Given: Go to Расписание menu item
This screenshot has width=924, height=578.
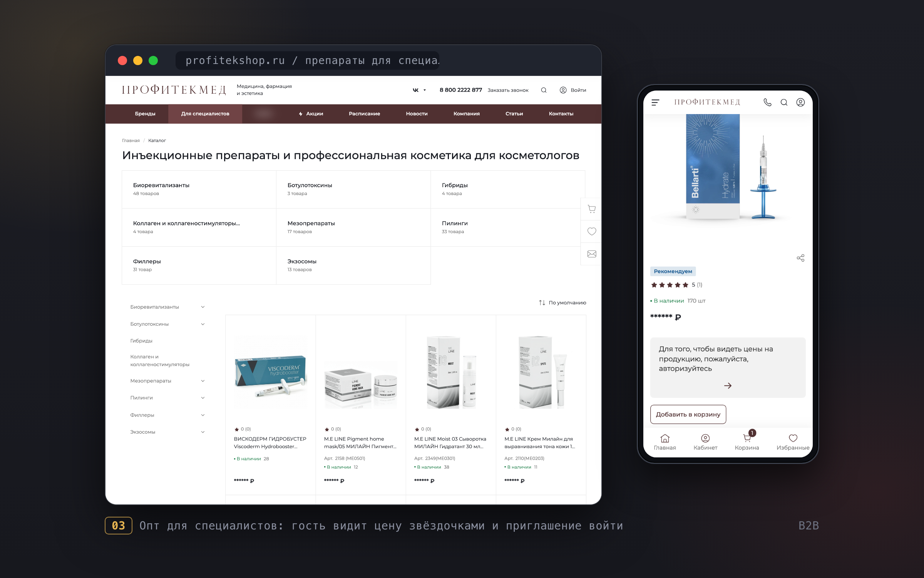Looking at the screenshot, I should click(364, 114).
